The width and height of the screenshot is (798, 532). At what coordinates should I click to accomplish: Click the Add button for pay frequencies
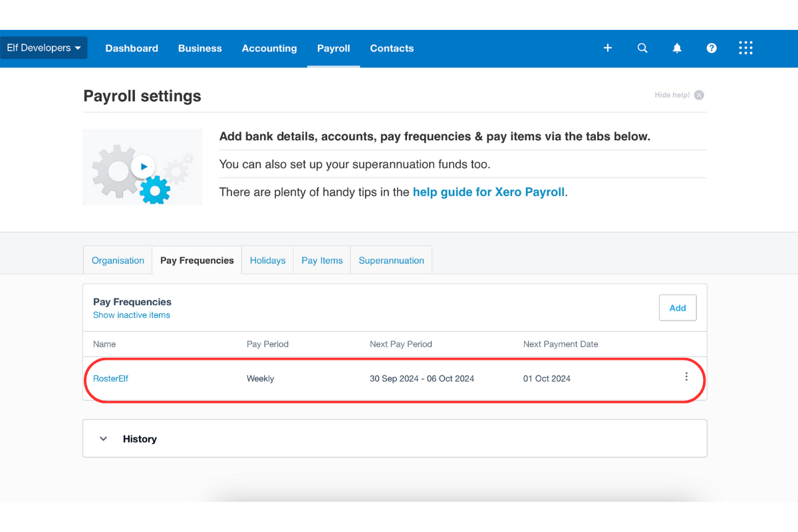(678, 307)
